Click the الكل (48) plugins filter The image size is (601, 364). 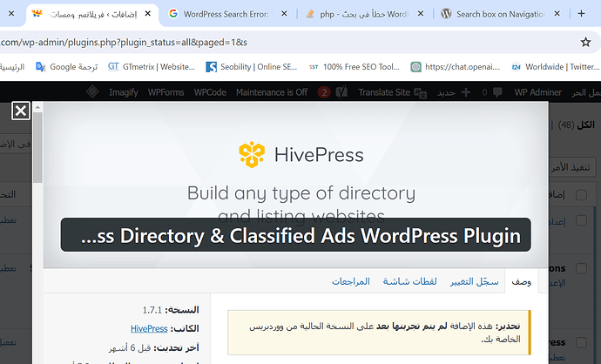click(x=576, y=125)
